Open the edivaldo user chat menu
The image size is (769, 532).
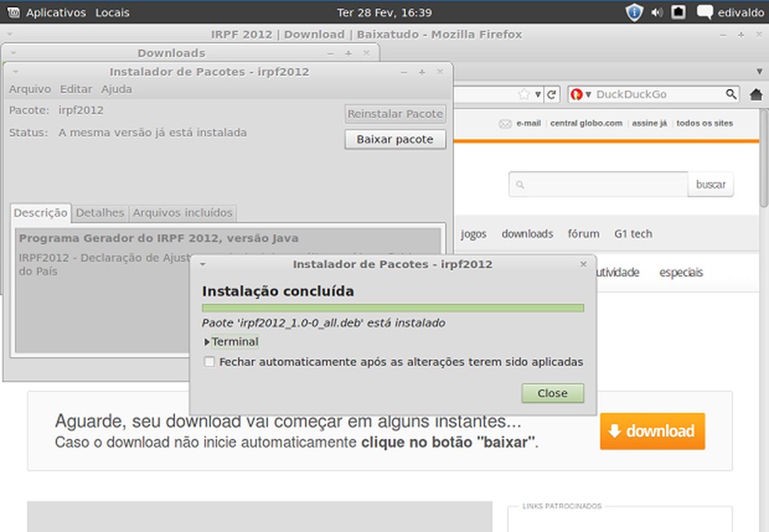(731, 12)
